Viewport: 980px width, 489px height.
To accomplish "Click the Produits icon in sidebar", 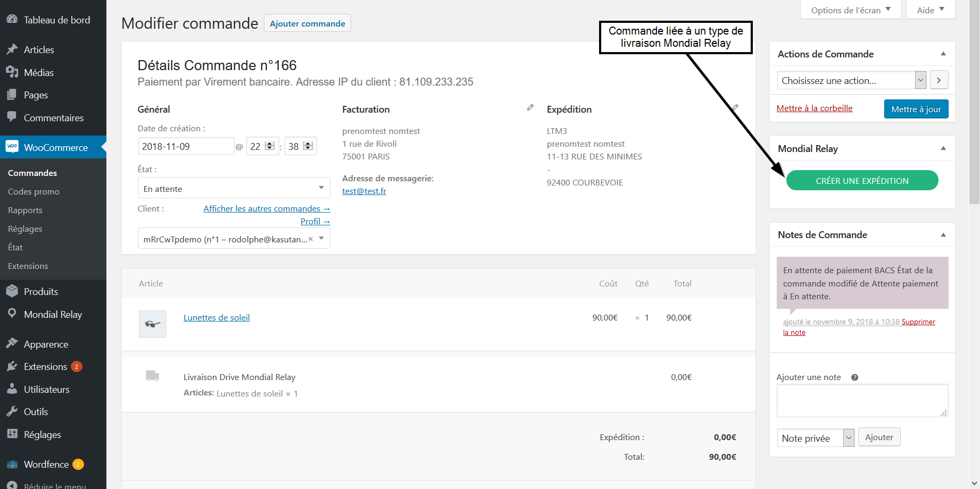I will tap(12, 291).
